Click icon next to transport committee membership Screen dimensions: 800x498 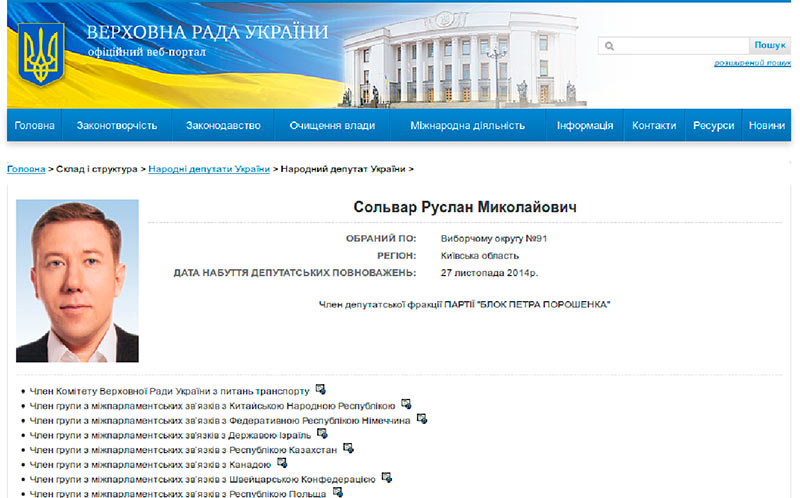320,389
